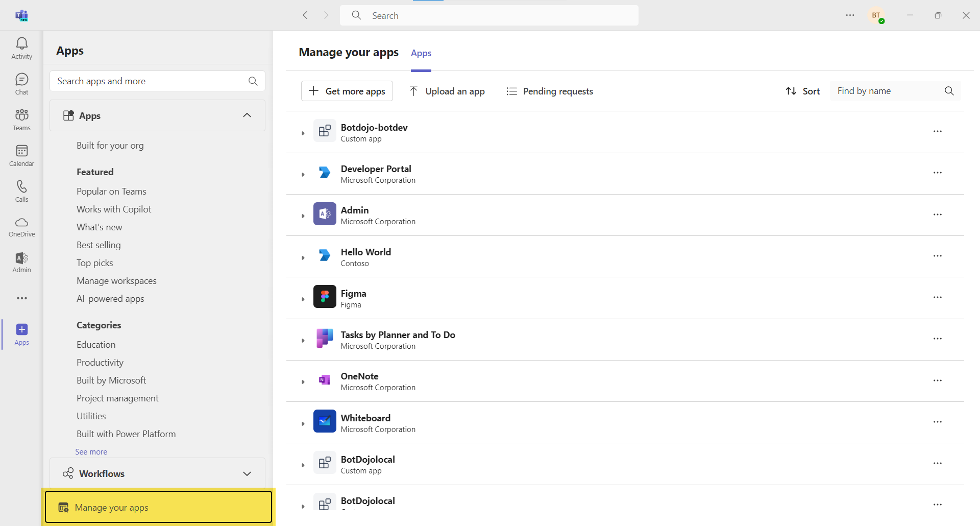Viewport: 980px width, 526px height.
Task: Click Upload an app
Action: tap(447, 91)
